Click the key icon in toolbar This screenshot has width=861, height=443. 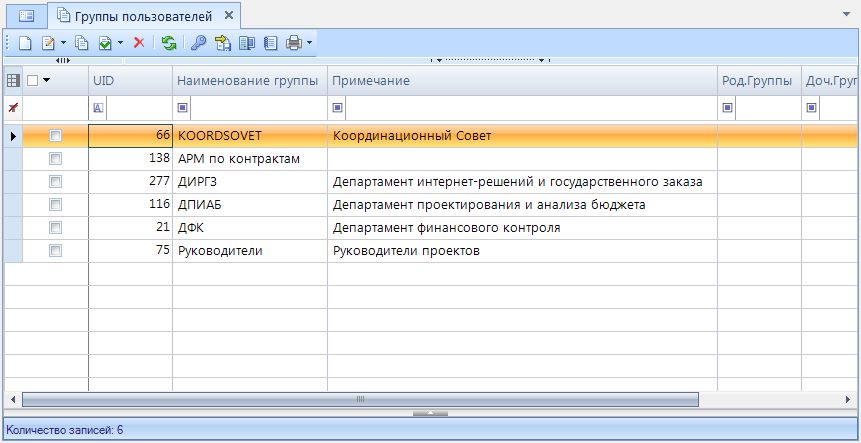click(x=199, y=43)
